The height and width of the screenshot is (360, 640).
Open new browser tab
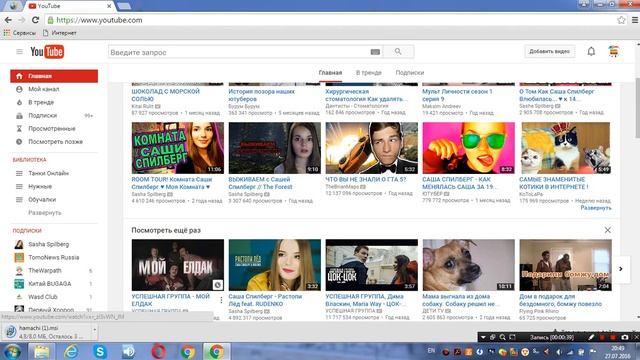click(x=124, y=6)
